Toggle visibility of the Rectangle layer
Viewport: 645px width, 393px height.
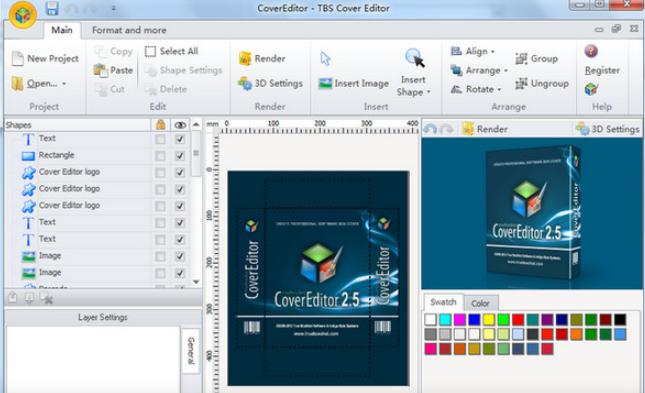pos(179,156)
